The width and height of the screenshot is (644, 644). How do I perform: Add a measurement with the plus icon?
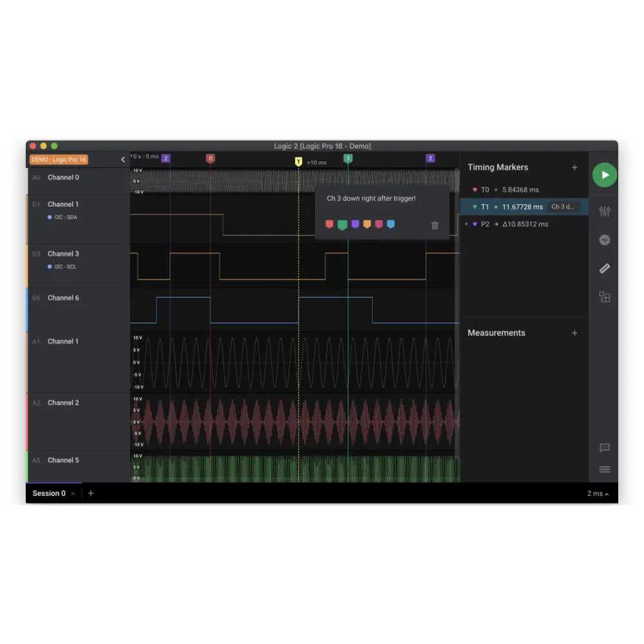(574, 332)
